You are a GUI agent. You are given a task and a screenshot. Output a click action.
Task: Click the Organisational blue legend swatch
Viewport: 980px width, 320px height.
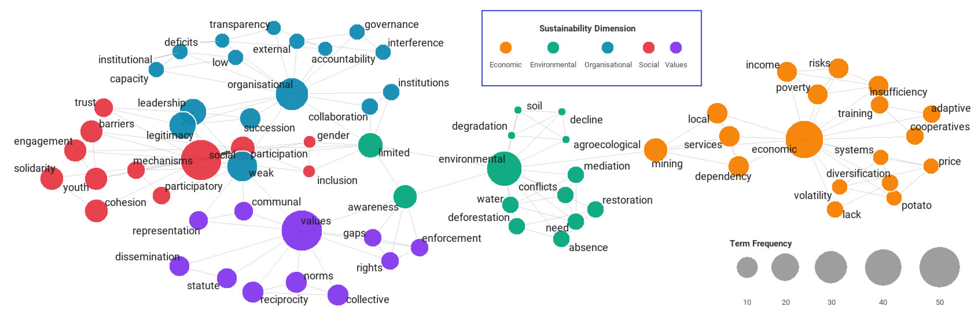[x=608, y=48]
